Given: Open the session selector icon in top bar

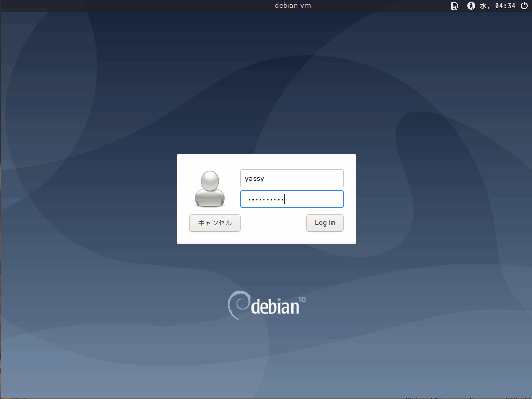Looking at the screenshot, I should 454,6.
